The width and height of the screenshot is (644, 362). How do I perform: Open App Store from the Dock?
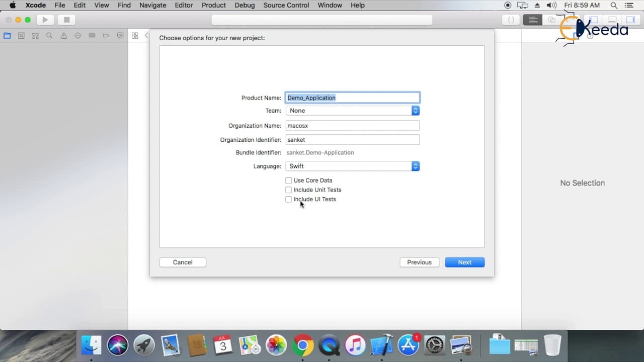pos(408,345)
